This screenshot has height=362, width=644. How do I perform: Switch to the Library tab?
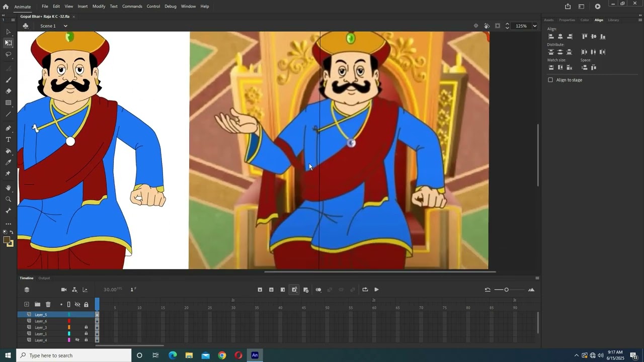click(x=613, y=20)
